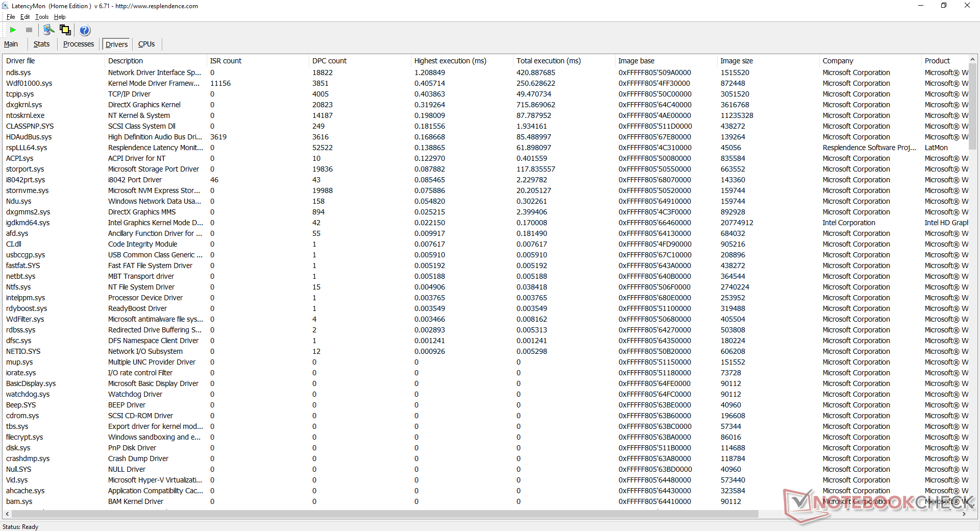The image size is (980, 531).
Task: Click the horizontal scrollbar thumb
Action: click(385, 514)
